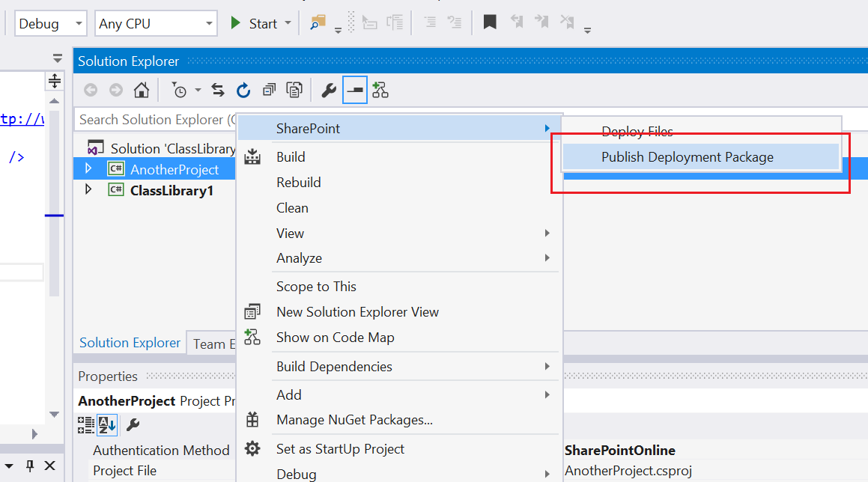Click the Refresh icon in Solution Explorer toolbar

pos(243,91)
